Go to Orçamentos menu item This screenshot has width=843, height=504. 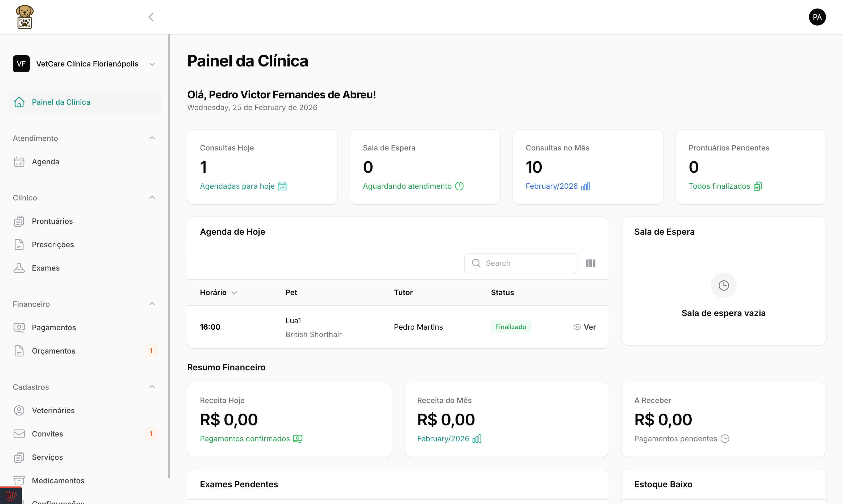click(x=53, y=351)
